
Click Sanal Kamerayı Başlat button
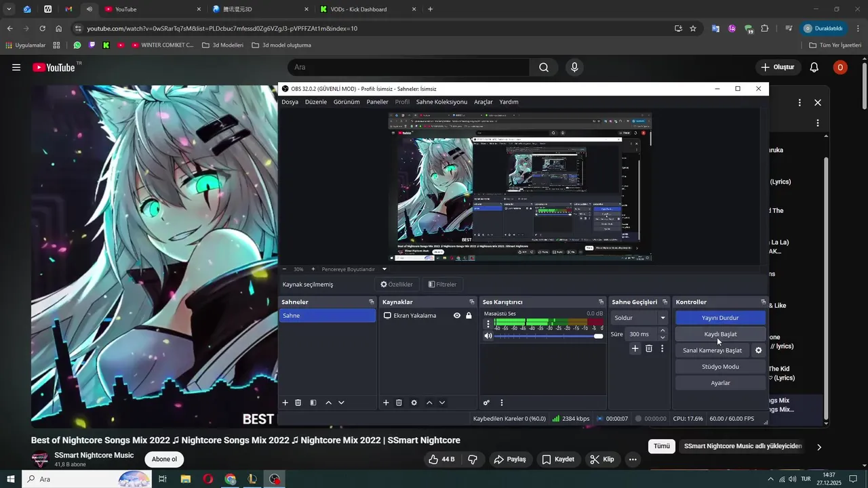[712, 350]
